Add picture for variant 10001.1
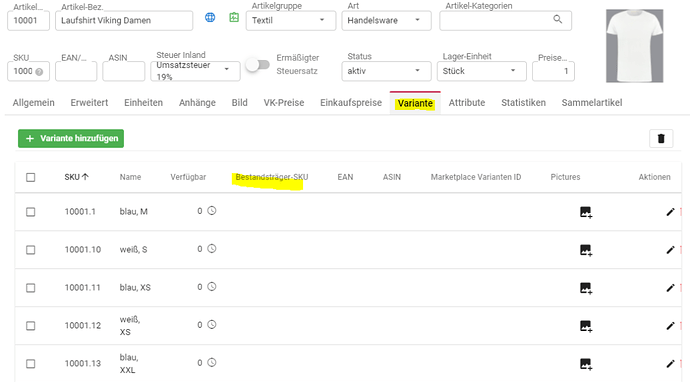 [586, 212]
